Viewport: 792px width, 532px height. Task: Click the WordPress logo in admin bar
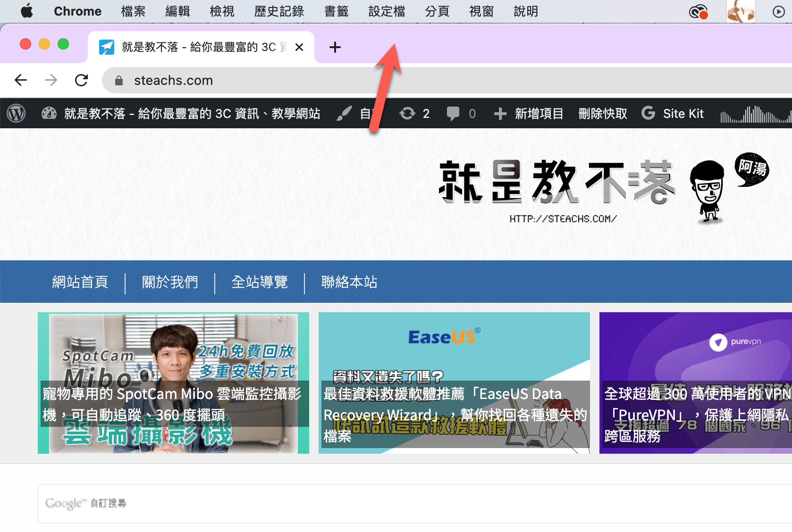pyautogui.click(x=16, y=114)
